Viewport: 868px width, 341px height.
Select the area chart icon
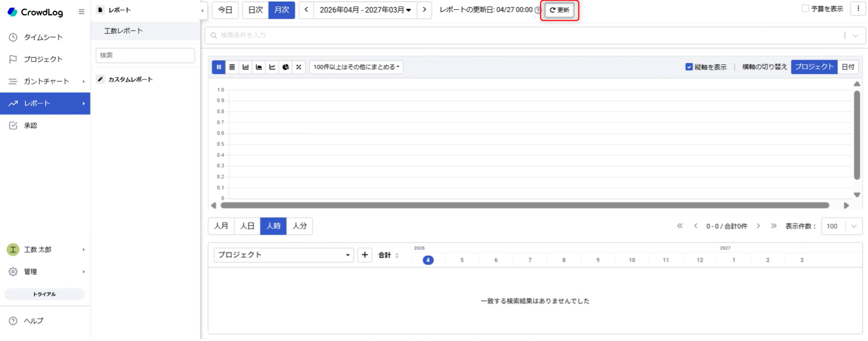pyautogui.click(x=259, y=67)
